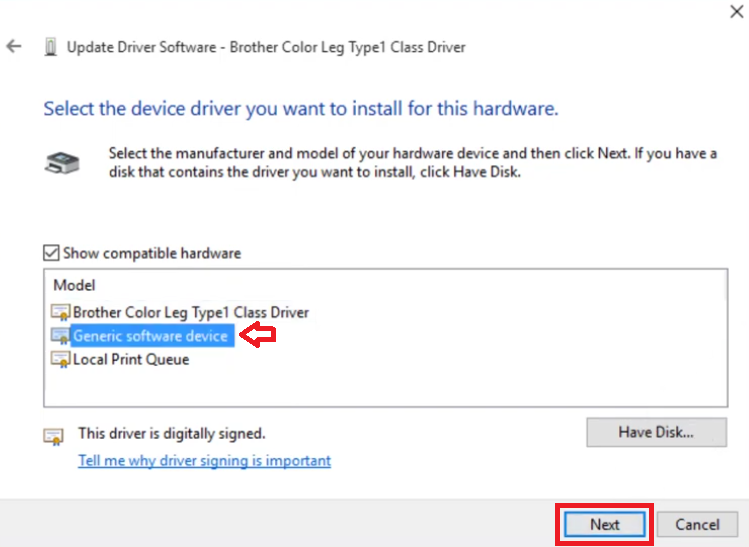Click the Local Print Queue driver icon
749x547 pixels.
61,360
